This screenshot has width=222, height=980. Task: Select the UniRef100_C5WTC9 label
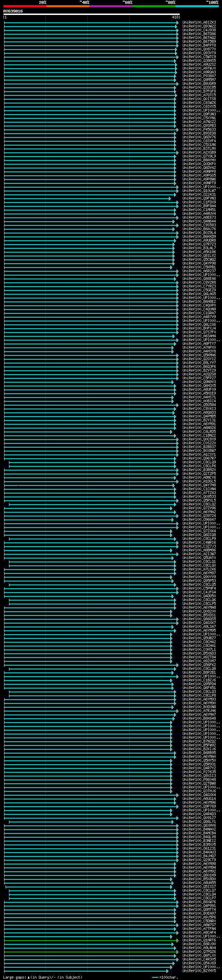(x=199, y=57)
